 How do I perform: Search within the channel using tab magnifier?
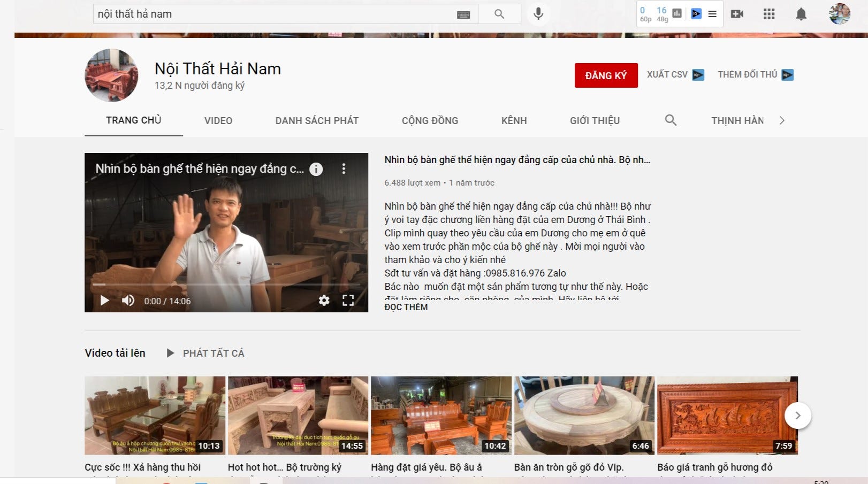point(671,120)
